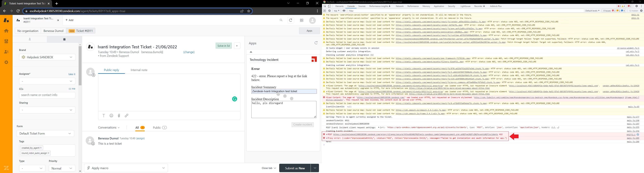Image resolution: width=644 pixels, height=173 pixels.
Task: Open console settings gear beside hidden count
Action: (x=641, y=11)
